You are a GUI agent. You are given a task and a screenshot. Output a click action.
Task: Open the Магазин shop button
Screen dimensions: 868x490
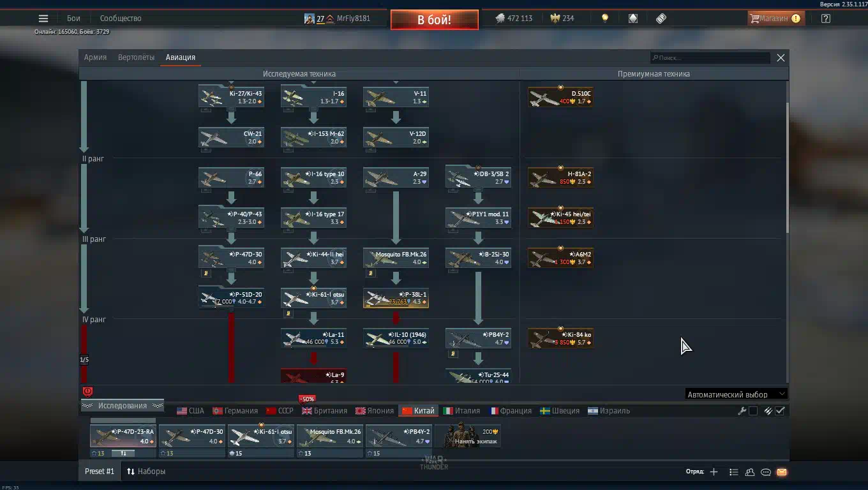coord(775,19)
